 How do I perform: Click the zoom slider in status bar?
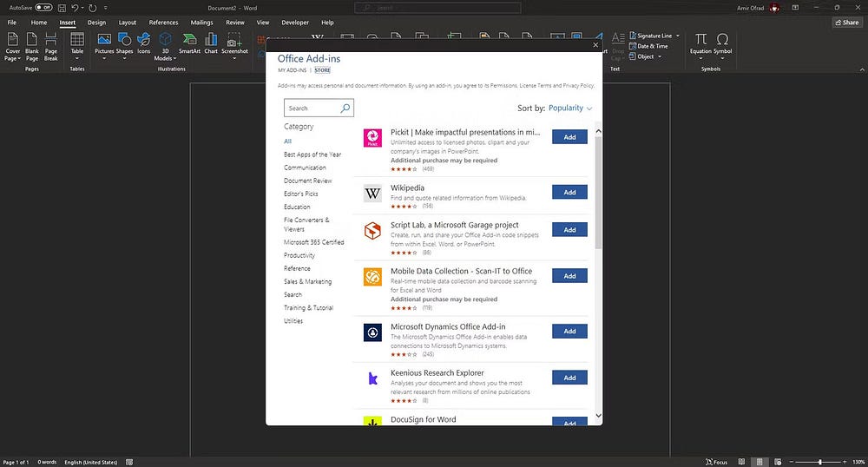820,462
